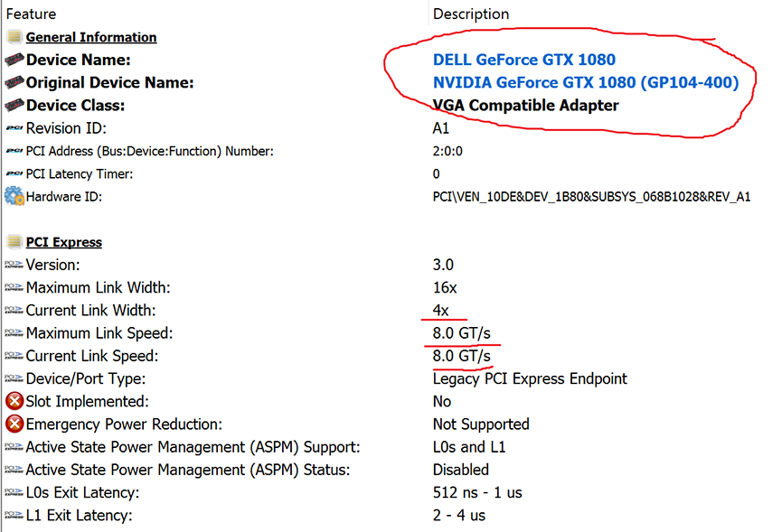Click the PCI icon beside Revision ID
Viewport: 772px width, 532px height.
tap(14, 128)
